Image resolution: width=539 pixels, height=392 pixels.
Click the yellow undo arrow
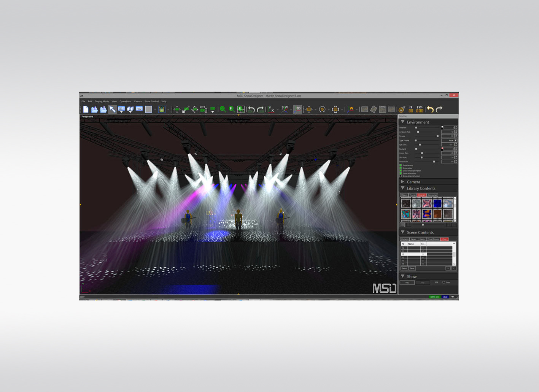[x=430, y=109]
